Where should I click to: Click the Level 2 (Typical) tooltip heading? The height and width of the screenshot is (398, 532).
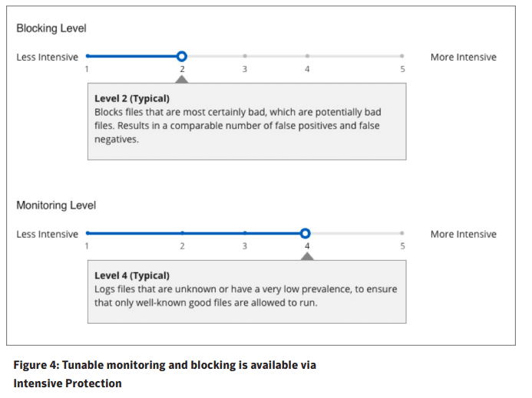tap(132, 99)
